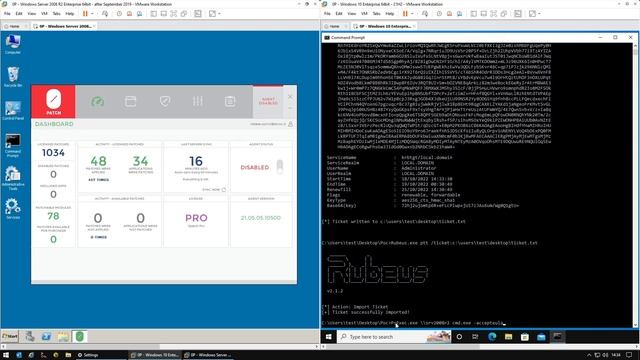
Task: Focus 'Type here to search' box
Action: [x=394, y=337]
